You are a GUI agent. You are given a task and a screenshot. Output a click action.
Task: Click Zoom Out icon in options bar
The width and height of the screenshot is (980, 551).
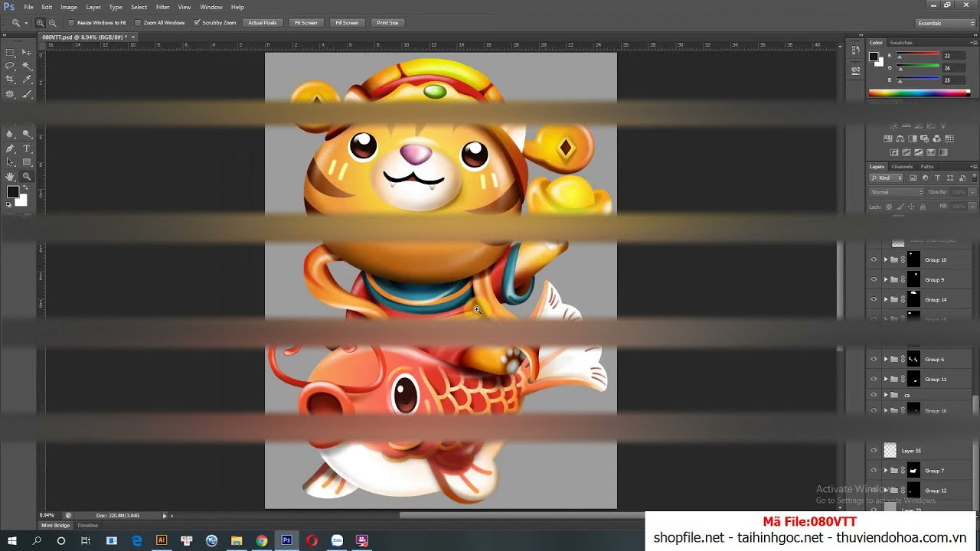pos(51,23)
